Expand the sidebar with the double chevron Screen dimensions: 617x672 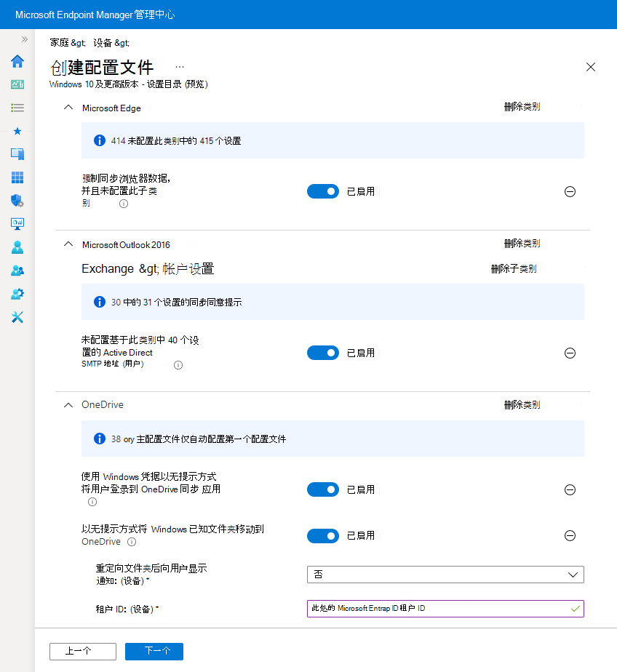pos(24,40)
